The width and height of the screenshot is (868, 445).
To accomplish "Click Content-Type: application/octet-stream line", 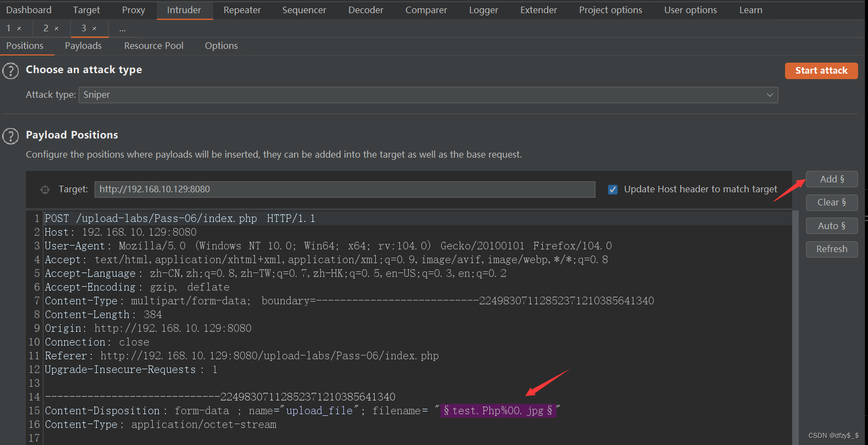I will 161,424.
